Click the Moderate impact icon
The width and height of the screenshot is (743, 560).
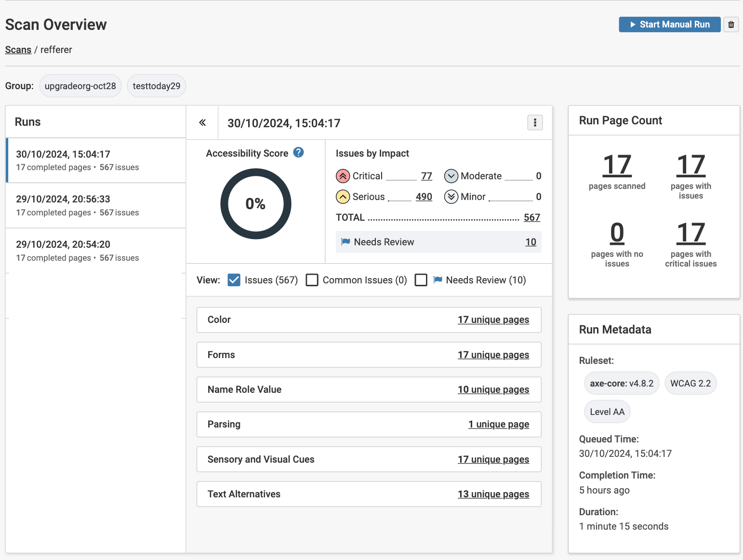(x=451, y=176)
